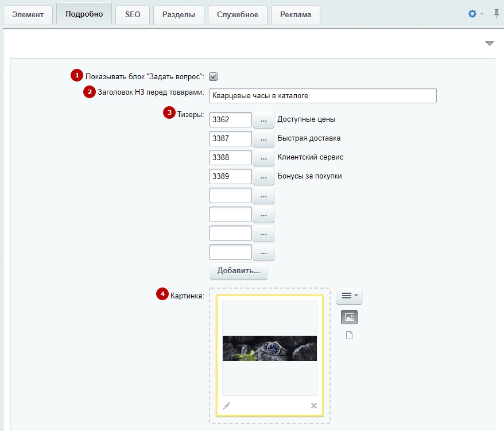Image resolution: width=504 pixels, height=431 pixels.
Task: Switch to the Элемент tab
Action: [28, 14]
